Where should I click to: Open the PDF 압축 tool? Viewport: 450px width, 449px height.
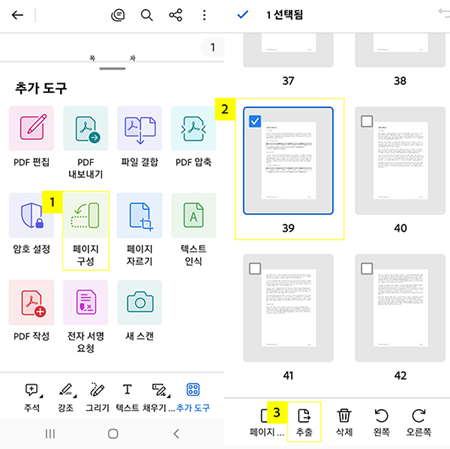click(193, 137)
